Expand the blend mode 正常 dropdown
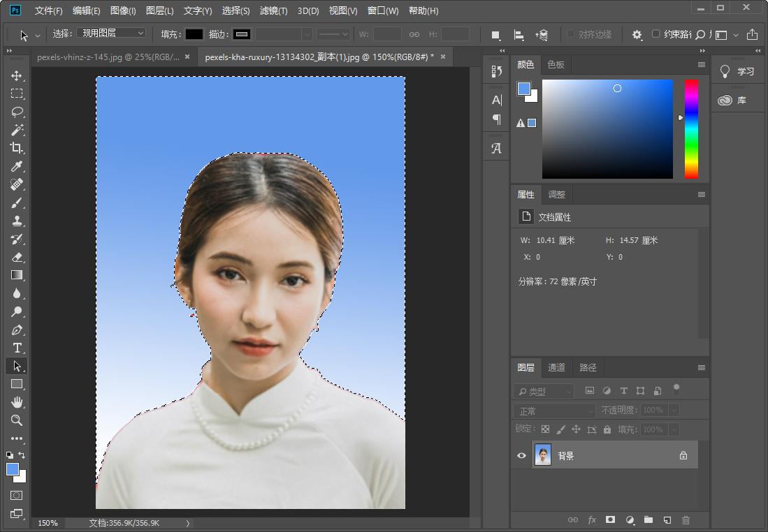 tap(554, 410)
